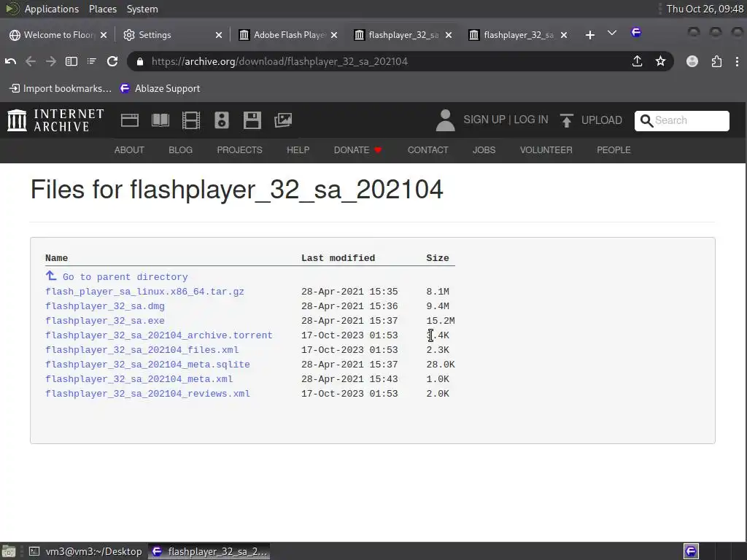Open the Audio speaker icon

(x=222, y=120)
